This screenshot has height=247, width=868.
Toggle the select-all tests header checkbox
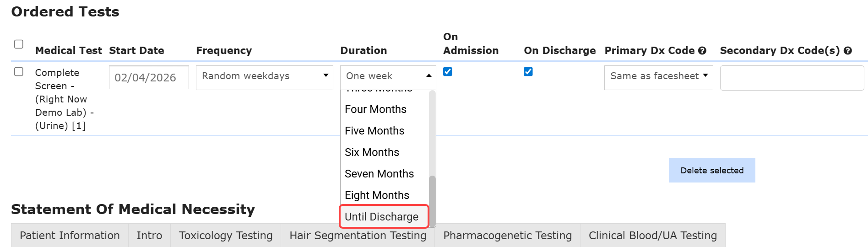[x=19, y=44]
